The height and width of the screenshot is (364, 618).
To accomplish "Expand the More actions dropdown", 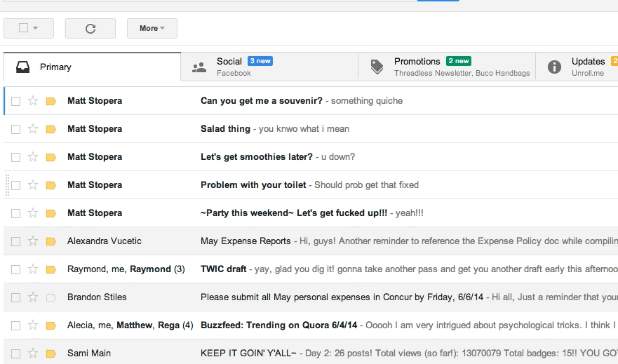I will 152,28.
